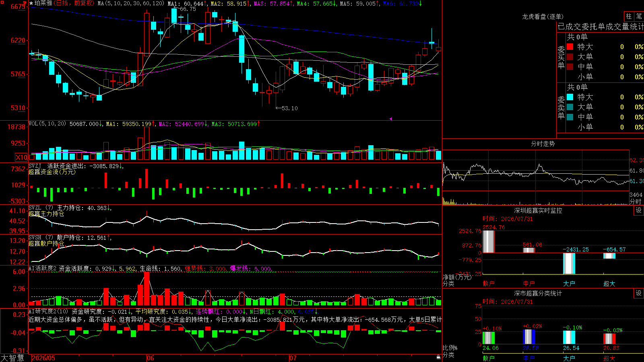
Task: Click the 24.06 散户 percentage value
Action: (491, 348)
